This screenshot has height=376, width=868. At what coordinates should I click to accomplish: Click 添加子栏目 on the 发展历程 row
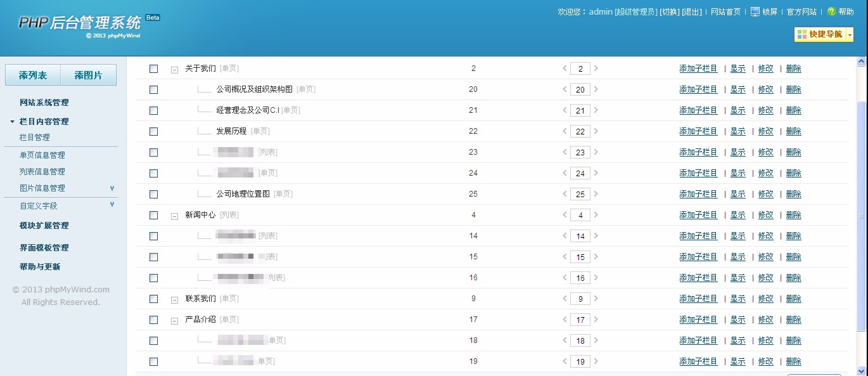coord(698,131)
